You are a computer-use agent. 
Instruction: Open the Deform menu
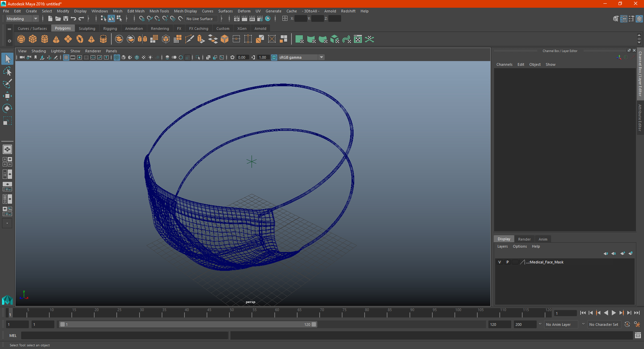tap(244, 11)
